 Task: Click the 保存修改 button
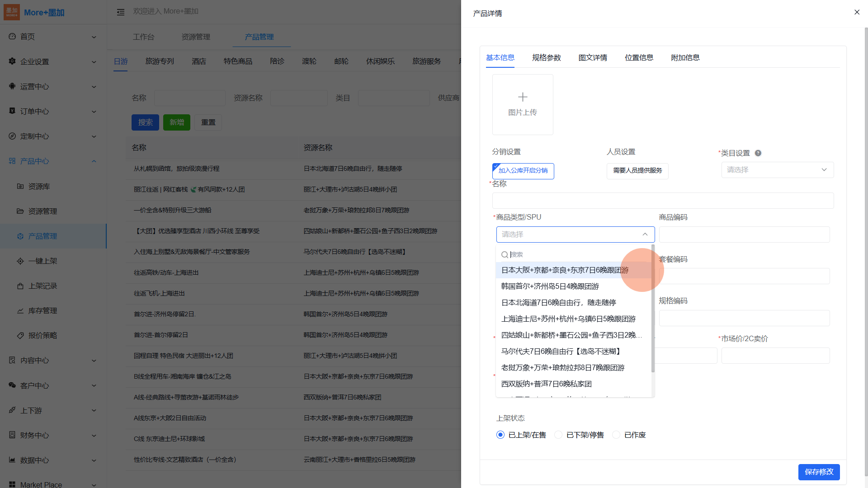[x=819, y=472]
